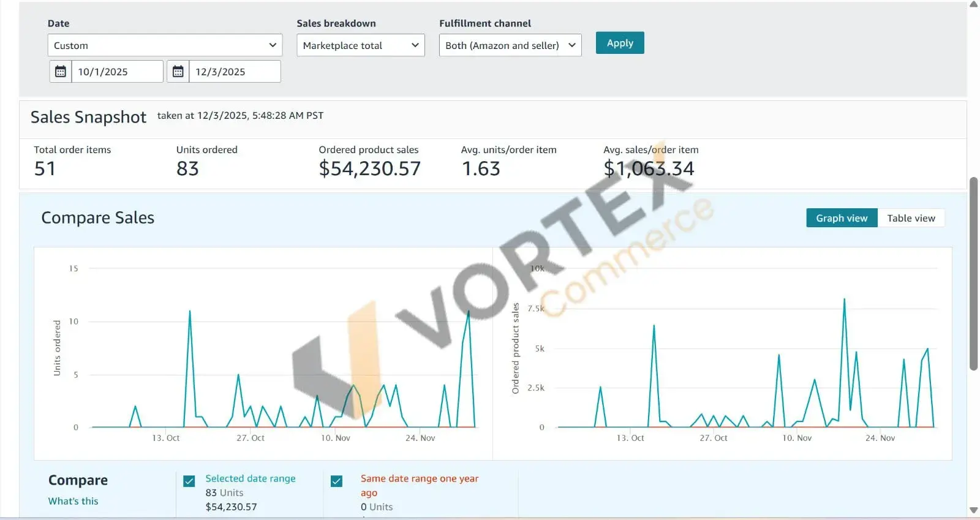This screenshot has height=520, width=980.
Task: Open the end date calendar picker icon
Action: [178, 72]
